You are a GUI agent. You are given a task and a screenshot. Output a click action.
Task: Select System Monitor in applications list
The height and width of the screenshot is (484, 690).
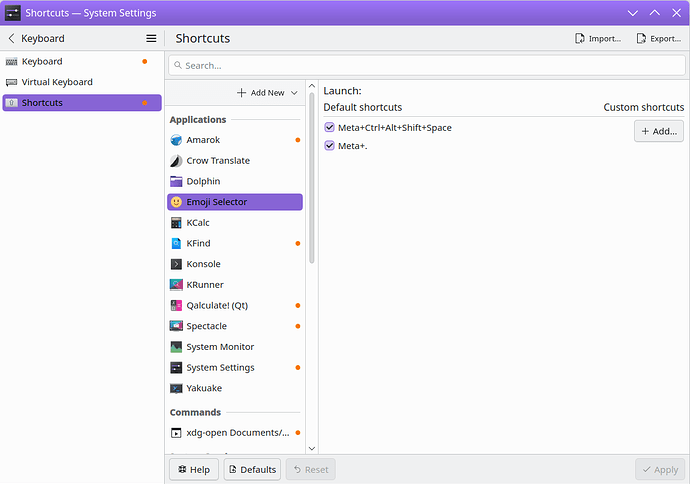[x=235, y=347]
